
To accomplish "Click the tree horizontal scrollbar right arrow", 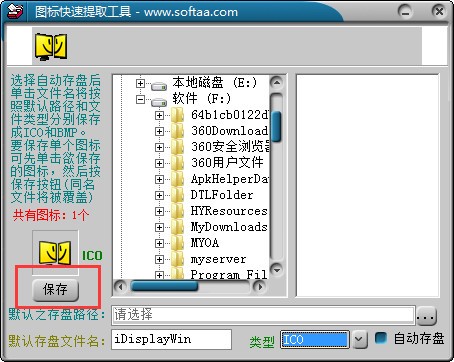I will (259, 286).
